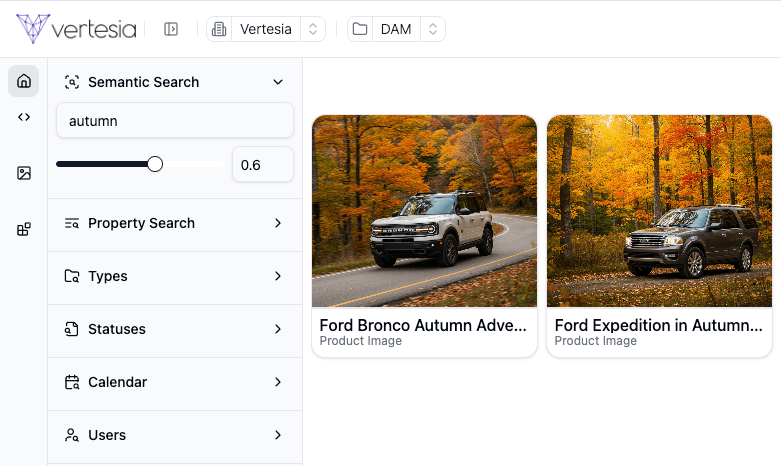Click the similarity threshold slider handle
The height and width of the screenshot is (466, 781).
(x=155, y=164)
